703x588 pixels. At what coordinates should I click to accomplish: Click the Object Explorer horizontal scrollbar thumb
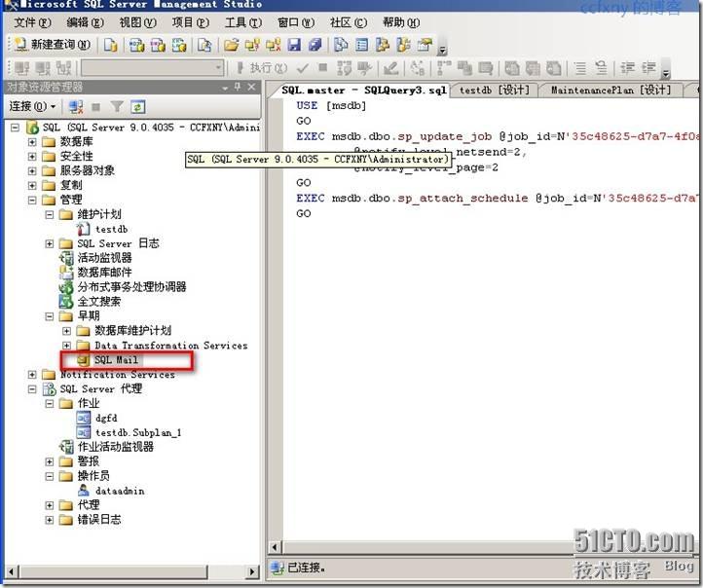click(x=114, y=571)
